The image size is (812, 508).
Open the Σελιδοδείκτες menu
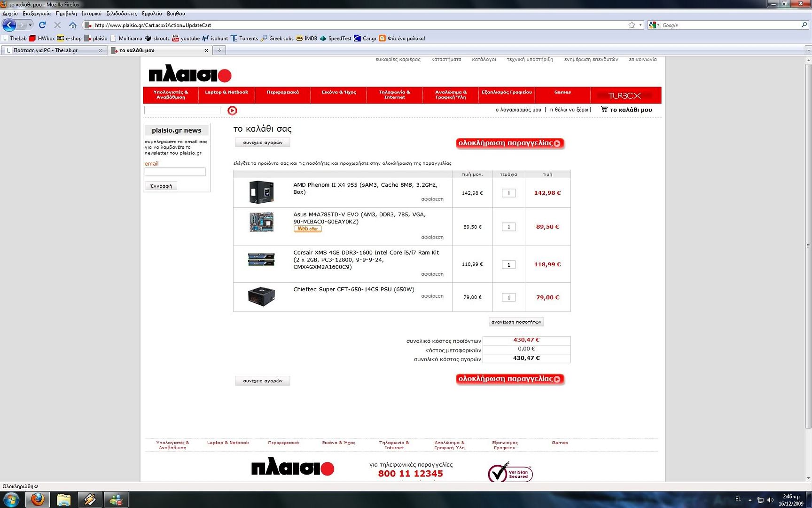[x=121, y=14]
